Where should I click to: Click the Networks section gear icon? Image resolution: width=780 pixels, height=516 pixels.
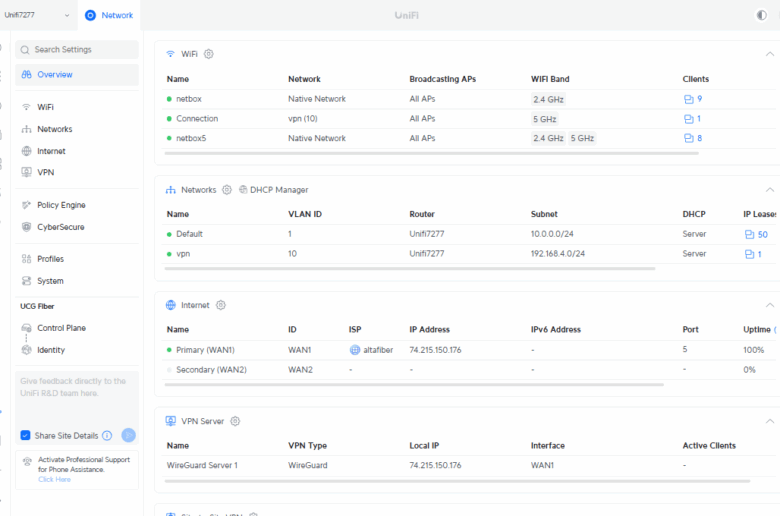point(227,190)
